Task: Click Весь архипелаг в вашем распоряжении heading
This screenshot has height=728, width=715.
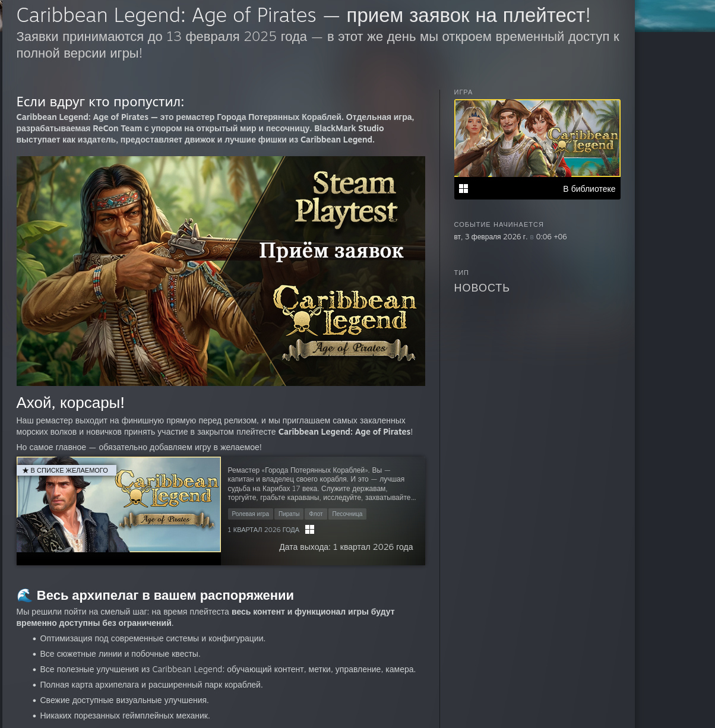Action: 165,596
